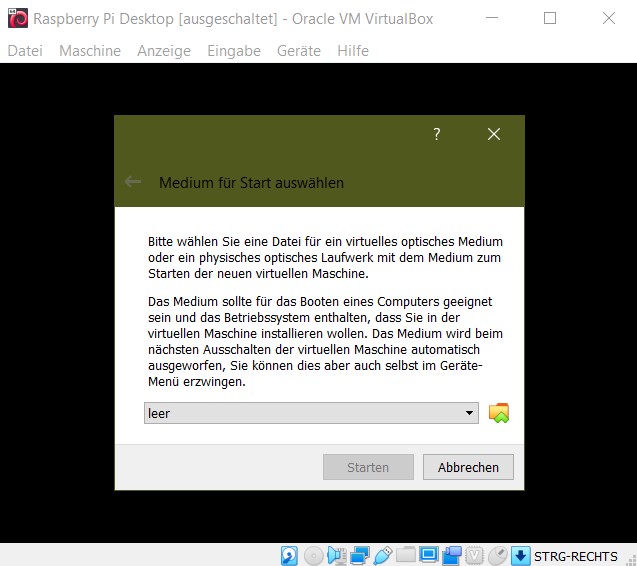Screen dimensions: 637x566
Task: Maximize the VirtualBox window
Action: (550, 18)
